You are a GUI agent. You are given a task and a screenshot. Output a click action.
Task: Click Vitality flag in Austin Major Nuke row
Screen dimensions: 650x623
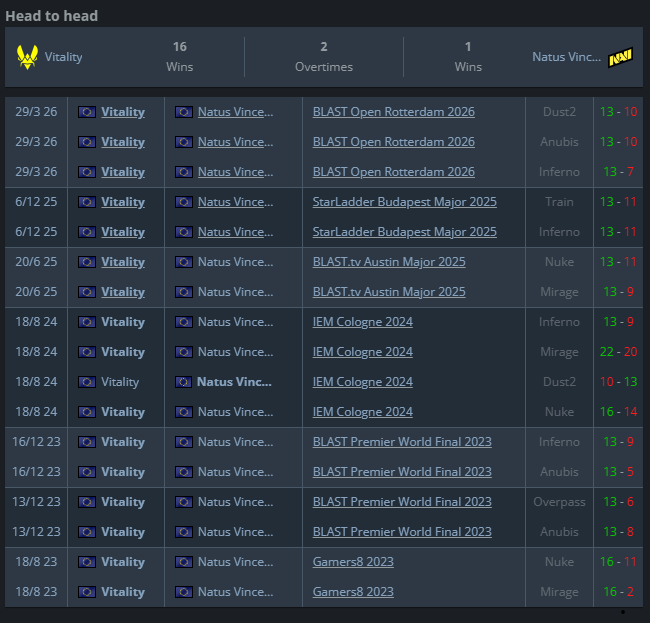click(x=87, y=262)
